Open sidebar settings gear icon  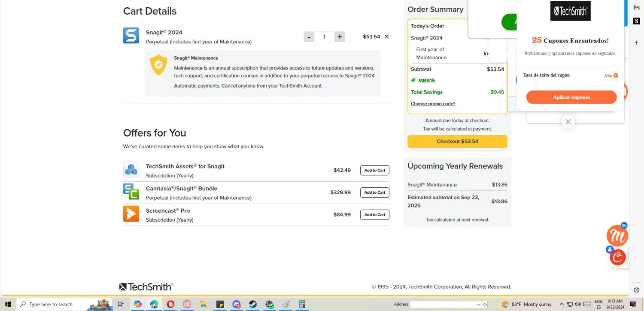tap(636, 290)
